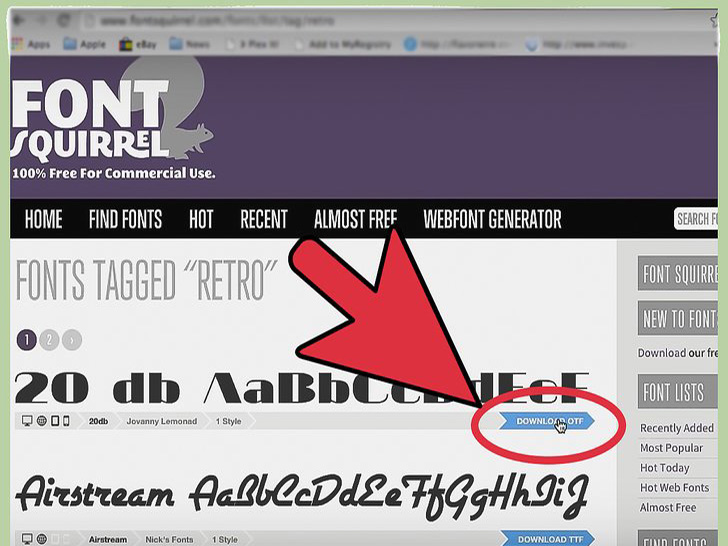Viewport: 728px width, 546px height.
Task: Click the Download OTF button
Action: tap(547, 421)
